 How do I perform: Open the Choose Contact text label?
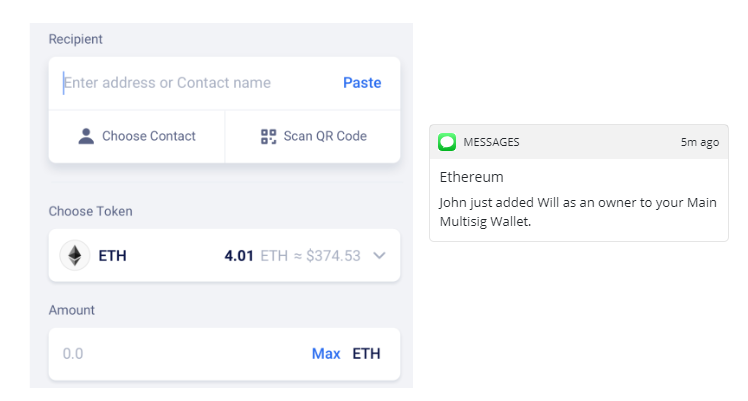[149, 136]
